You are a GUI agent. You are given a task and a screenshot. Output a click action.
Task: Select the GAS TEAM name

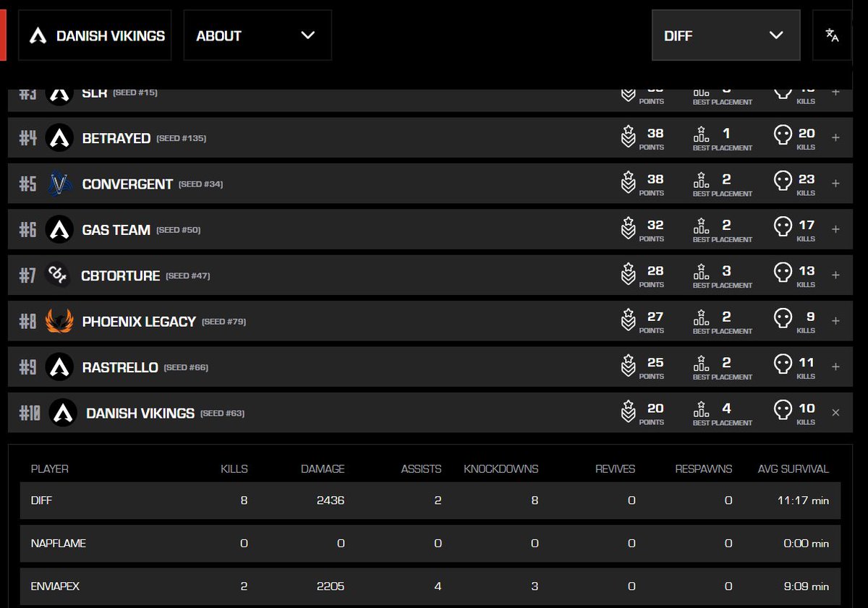[x=116, y=230]
